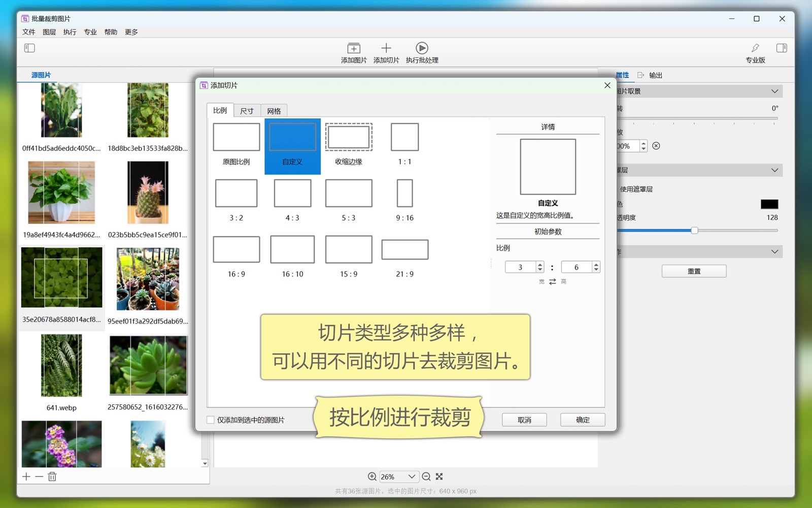This screenshot has height=508, width=812.
Task: Run batch processing with 执行批处理 icon
Action: point(422,48)
